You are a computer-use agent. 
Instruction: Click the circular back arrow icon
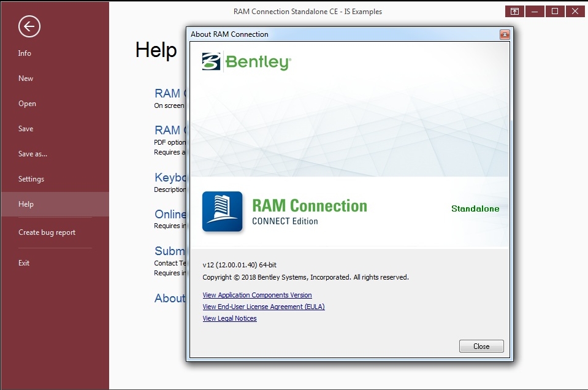(29, 26)
